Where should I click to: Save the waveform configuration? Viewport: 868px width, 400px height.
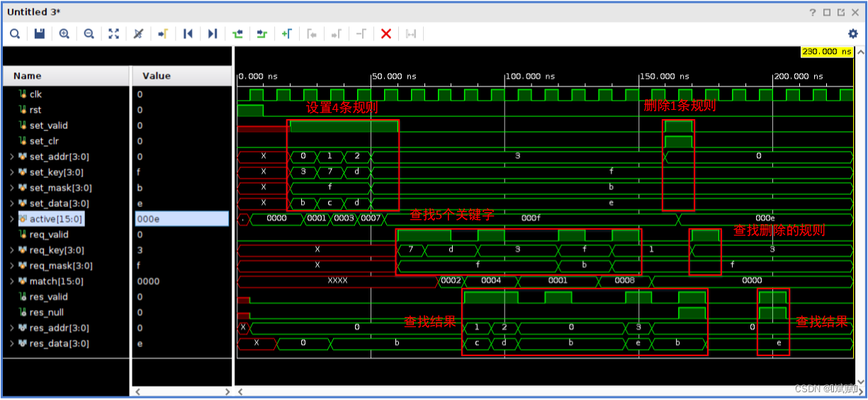[40, 33]
